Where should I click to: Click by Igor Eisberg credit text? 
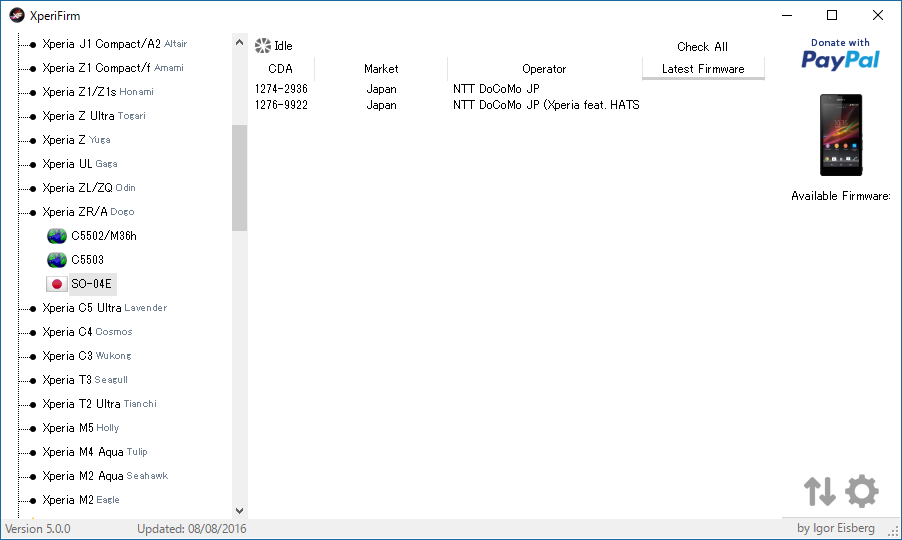pos(836,528)
